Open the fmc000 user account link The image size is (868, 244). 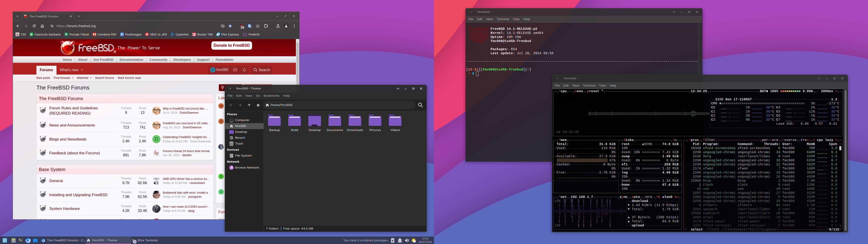click(219, 70)
